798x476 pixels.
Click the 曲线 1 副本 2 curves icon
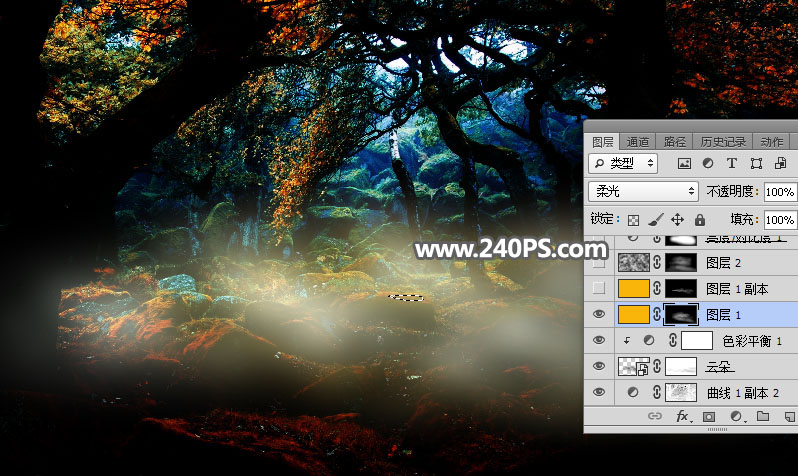[633, 392]
